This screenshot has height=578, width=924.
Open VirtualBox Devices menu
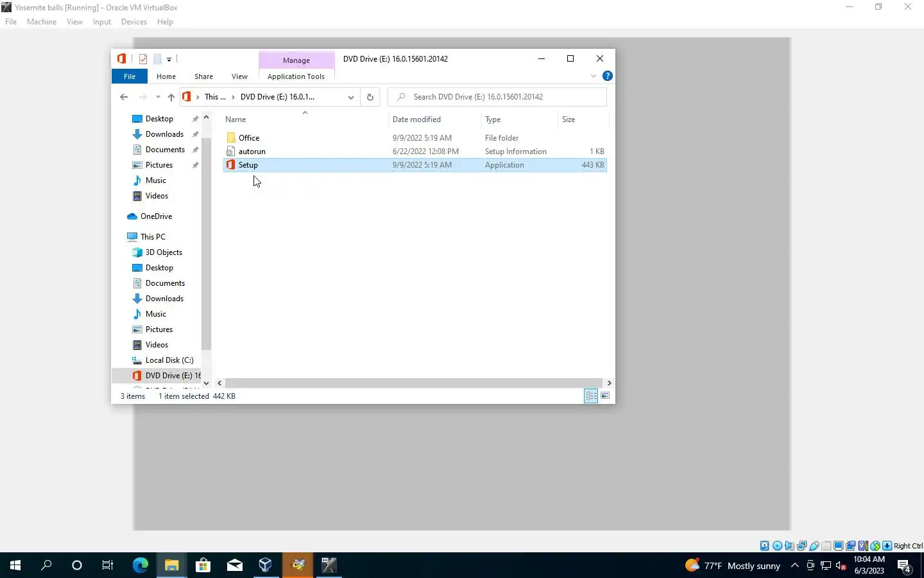click(x=133, y=22)
